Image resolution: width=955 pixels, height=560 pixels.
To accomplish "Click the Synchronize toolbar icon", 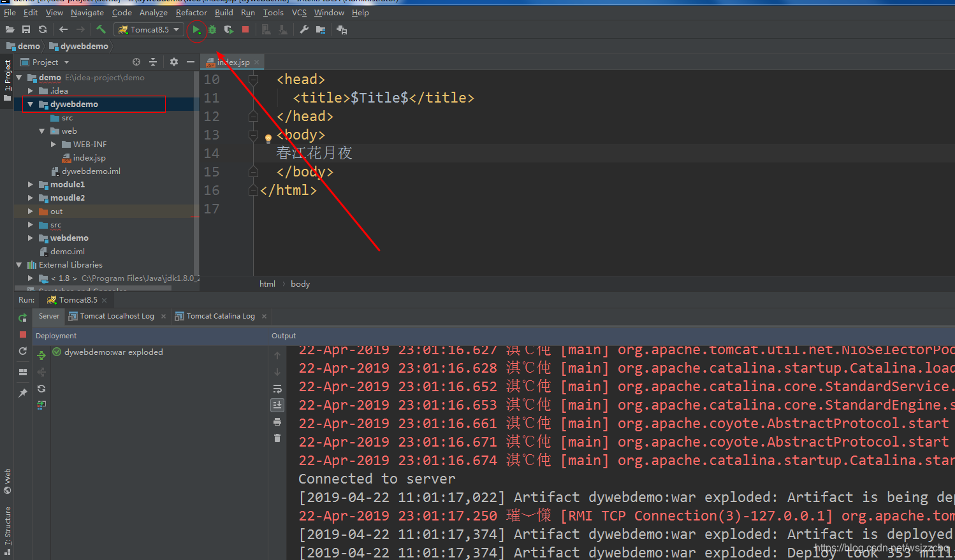I will coord(43,29).
